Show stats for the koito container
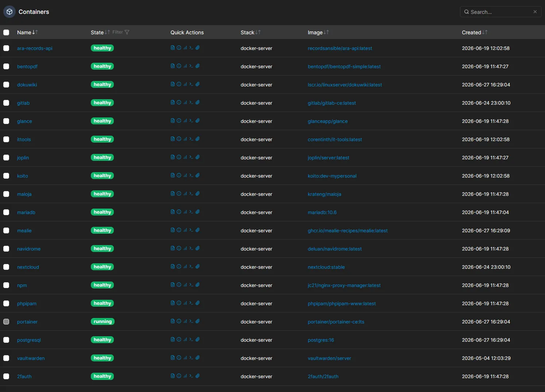The height and width of the screenshot is (392, 545). click(185, 175)
